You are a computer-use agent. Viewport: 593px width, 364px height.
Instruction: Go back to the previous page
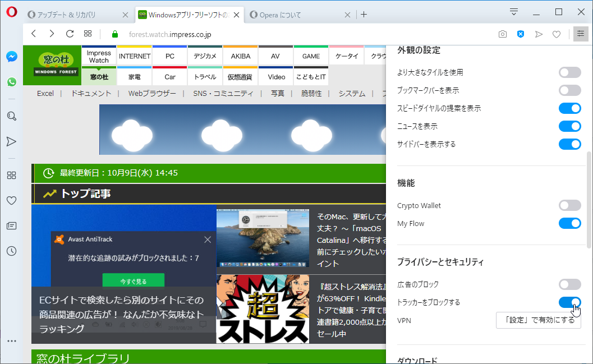(34, 34)
